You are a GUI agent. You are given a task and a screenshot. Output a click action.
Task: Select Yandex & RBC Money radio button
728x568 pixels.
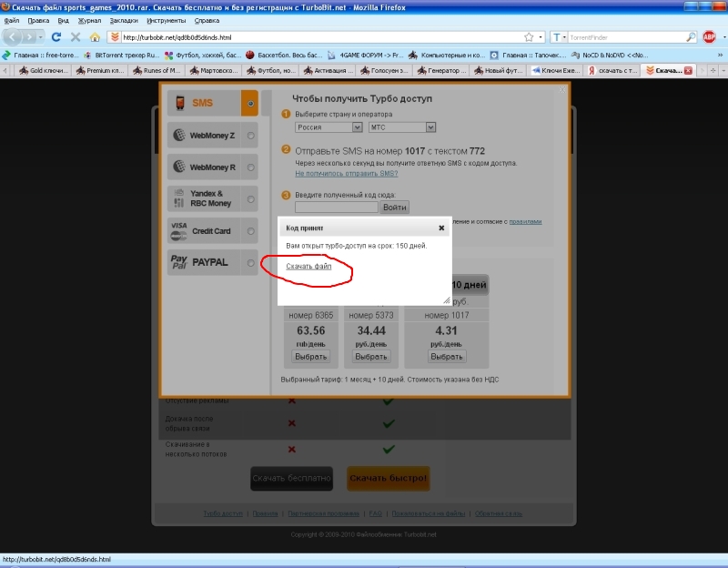(x=251, y=199)
